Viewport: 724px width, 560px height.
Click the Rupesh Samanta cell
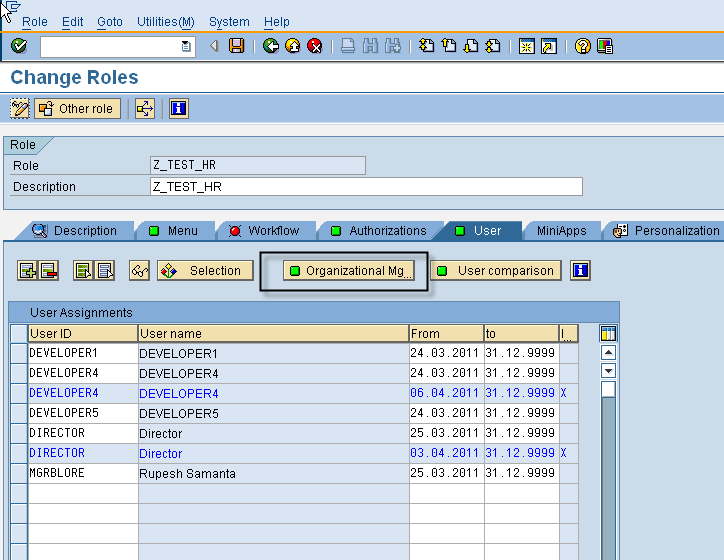coord(273,473)
